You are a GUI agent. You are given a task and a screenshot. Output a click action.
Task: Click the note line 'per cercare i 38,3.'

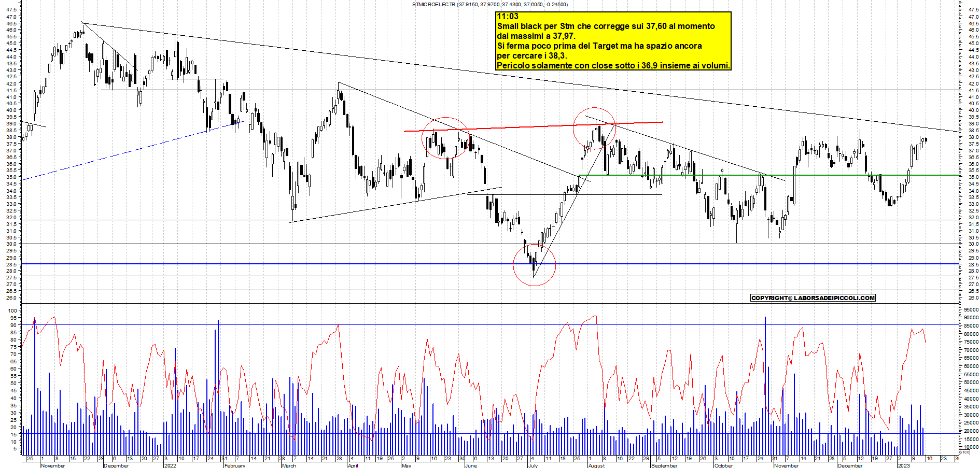click(532, 56)
